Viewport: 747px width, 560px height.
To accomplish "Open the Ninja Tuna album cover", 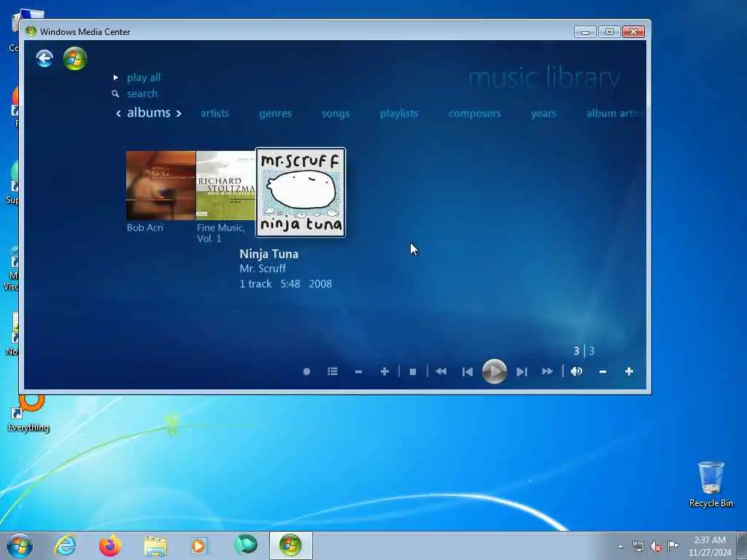I will pos(301,192).
